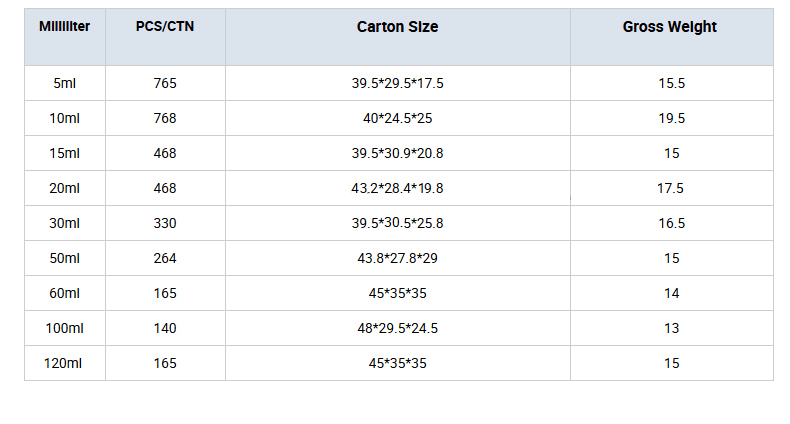Click the 5ml row label
This screenshot has height=424, width=790.
pyautogui.click(x=64, y=83)
